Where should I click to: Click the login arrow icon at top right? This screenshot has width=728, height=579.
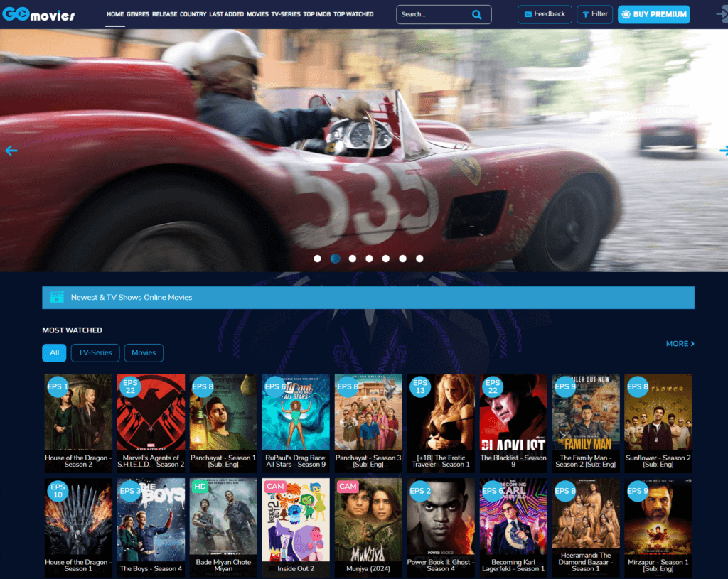721,14
